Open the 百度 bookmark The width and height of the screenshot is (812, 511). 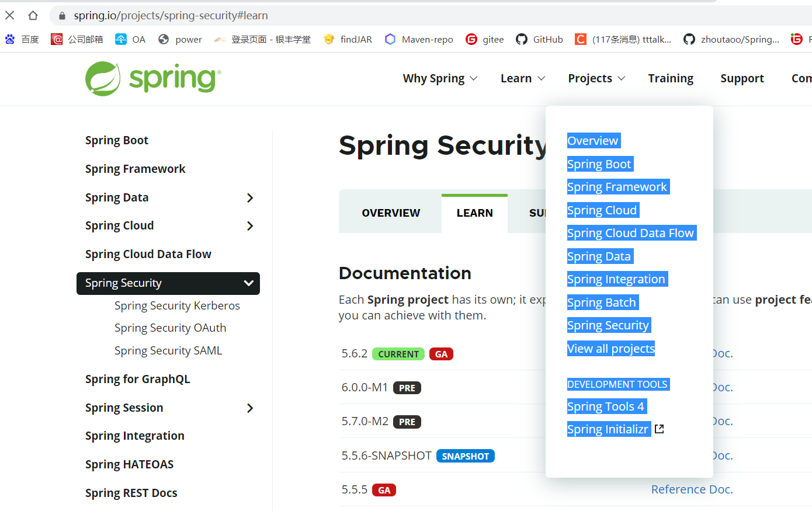(x=22, y=39)
